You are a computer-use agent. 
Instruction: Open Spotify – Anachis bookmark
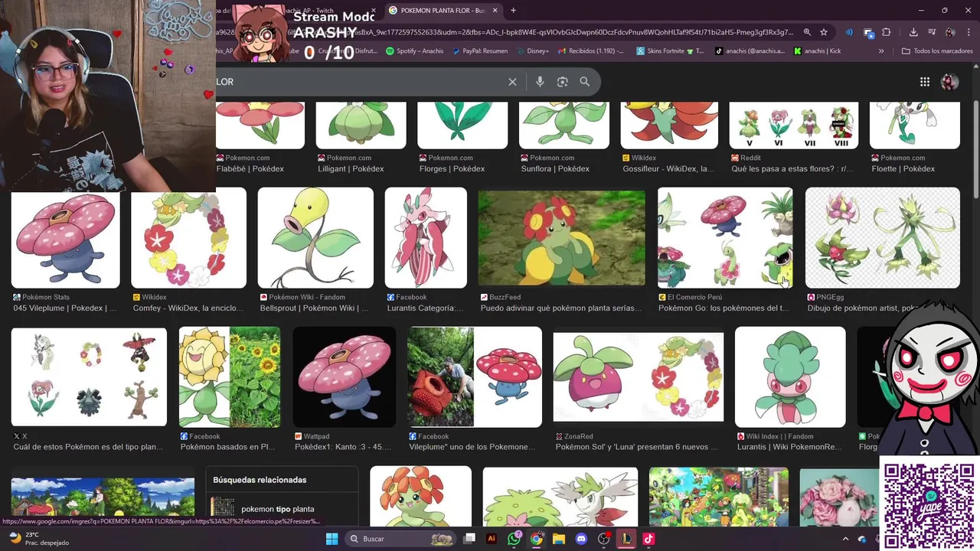click(414, 51)
